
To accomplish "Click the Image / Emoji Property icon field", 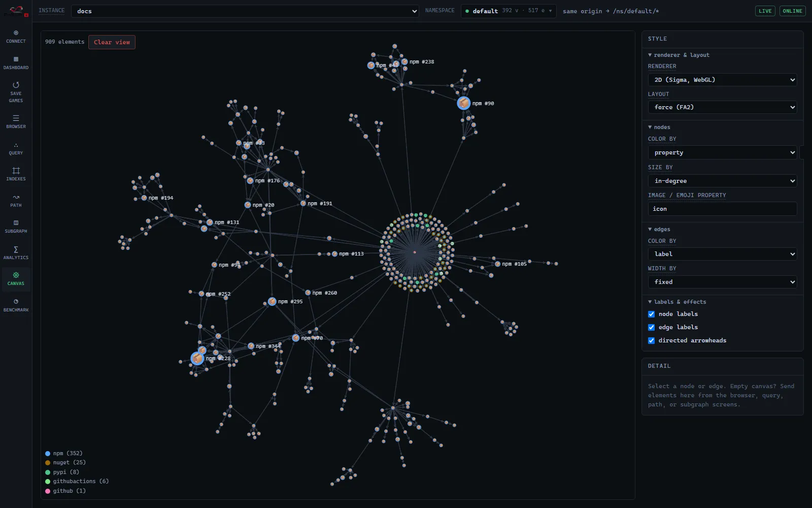I will (x=722, y=209).
